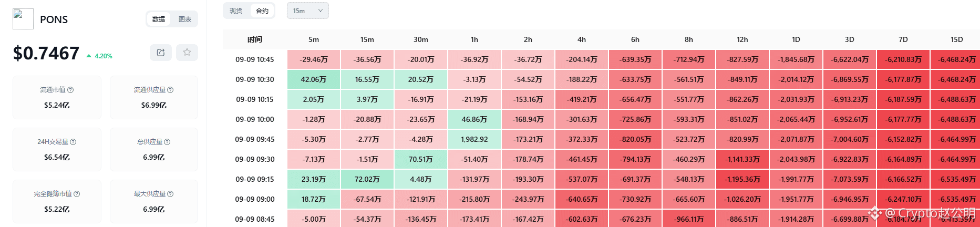Click the 1h column header

point(474,39)
